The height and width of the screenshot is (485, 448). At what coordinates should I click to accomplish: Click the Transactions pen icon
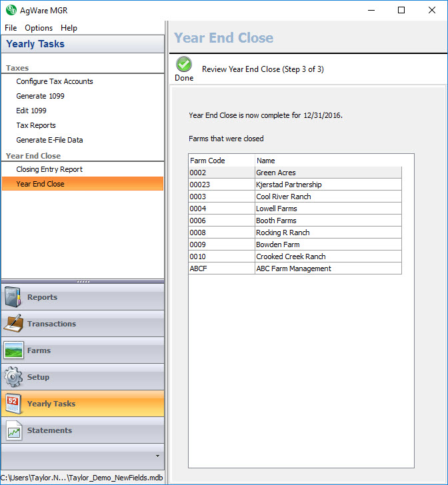click(x=14, y=324)
